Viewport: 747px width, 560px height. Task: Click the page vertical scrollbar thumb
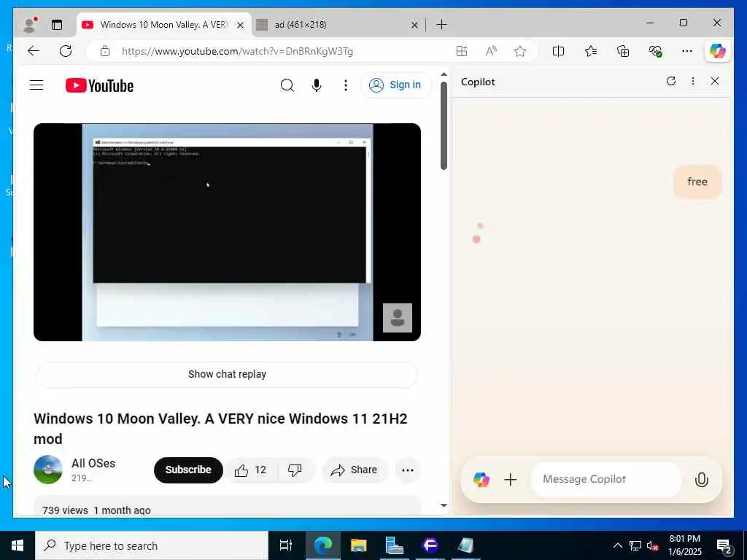tap(444, 125)
